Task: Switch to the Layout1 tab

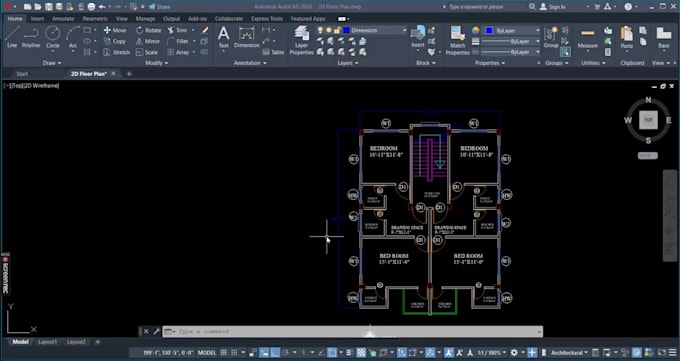Action: [x=47, y=342]
